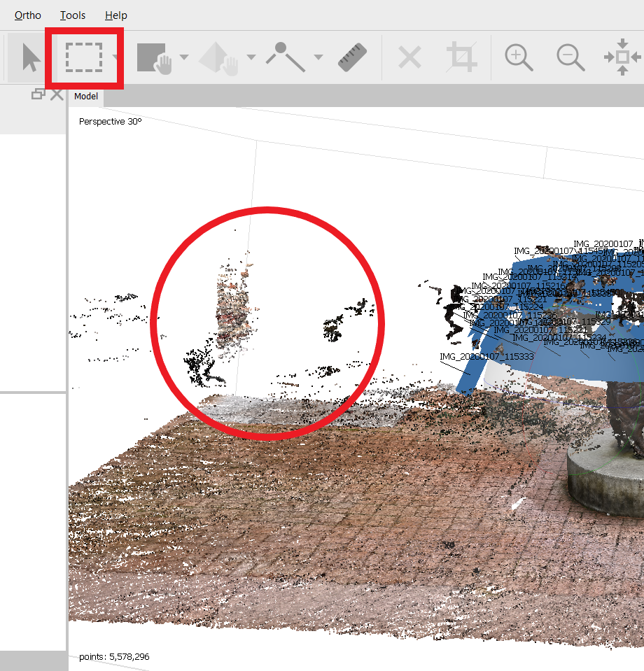Image resolution: width=644 pixels, height=671 pixels.
Task: Open the Move Object dropdown arrow
Action: pos(251,57)
